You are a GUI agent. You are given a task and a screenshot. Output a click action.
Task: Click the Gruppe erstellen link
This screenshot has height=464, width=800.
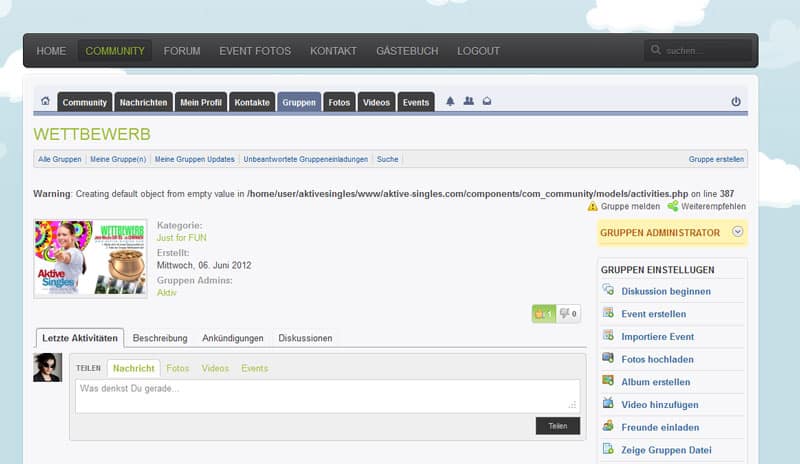[x=716, y=159]
